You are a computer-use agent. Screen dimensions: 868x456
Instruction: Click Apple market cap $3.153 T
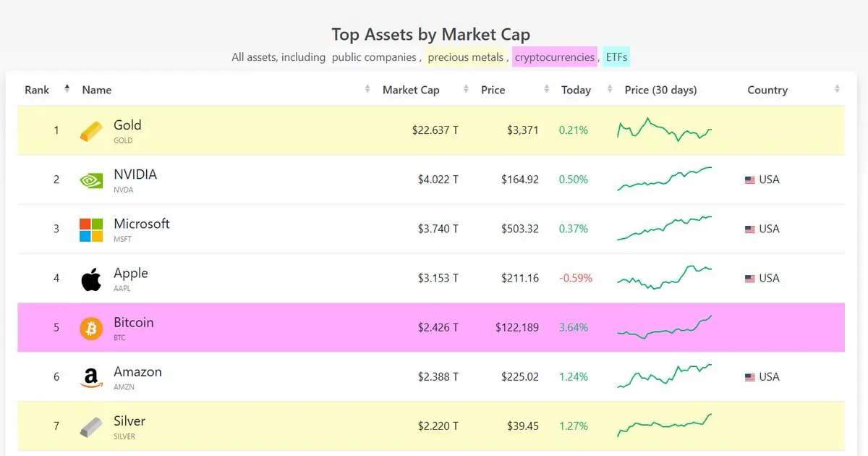coord(438,278)
